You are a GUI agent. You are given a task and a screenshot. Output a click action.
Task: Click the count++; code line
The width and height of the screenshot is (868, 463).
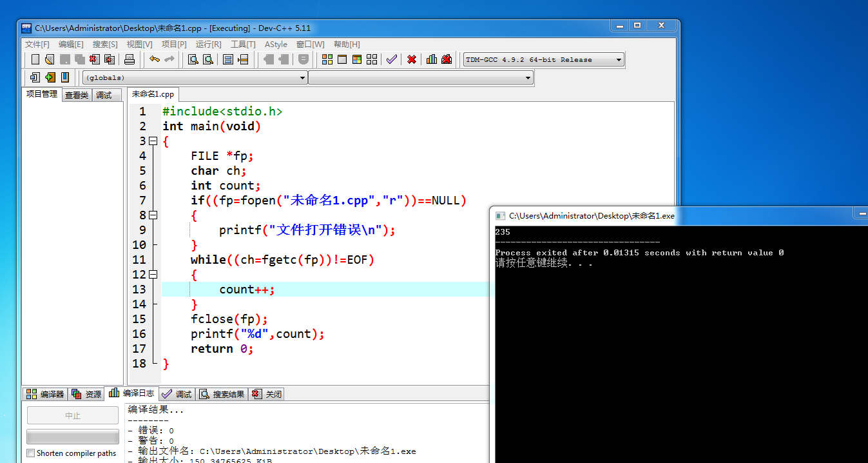tap(247, 290)
